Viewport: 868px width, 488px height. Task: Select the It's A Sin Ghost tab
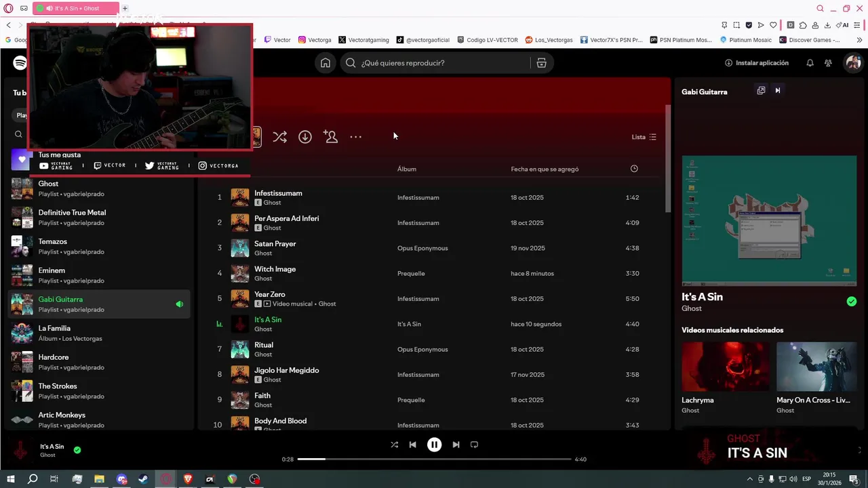(76, 8)
